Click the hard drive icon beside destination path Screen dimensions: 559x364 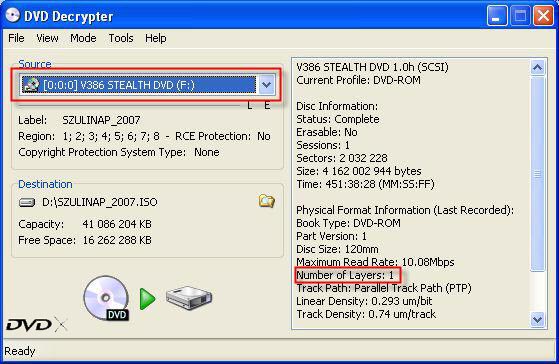27,202
